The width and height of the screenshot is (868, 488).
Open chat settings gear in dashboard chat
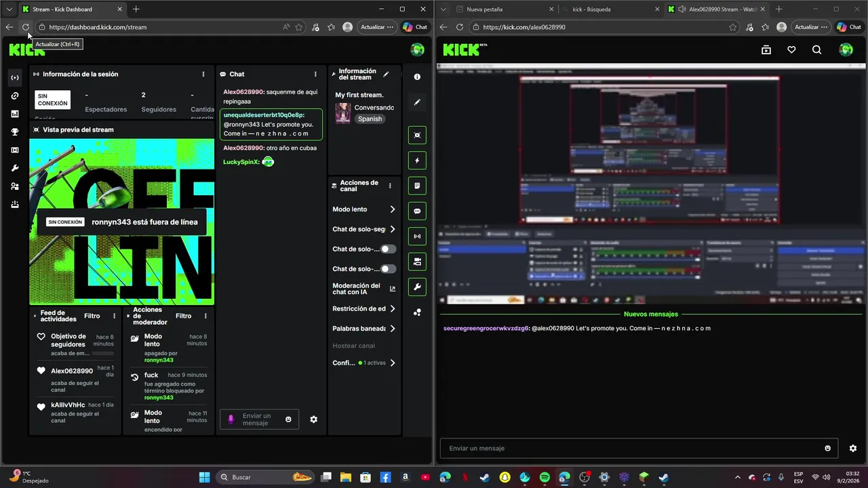(x=313, y=420)
